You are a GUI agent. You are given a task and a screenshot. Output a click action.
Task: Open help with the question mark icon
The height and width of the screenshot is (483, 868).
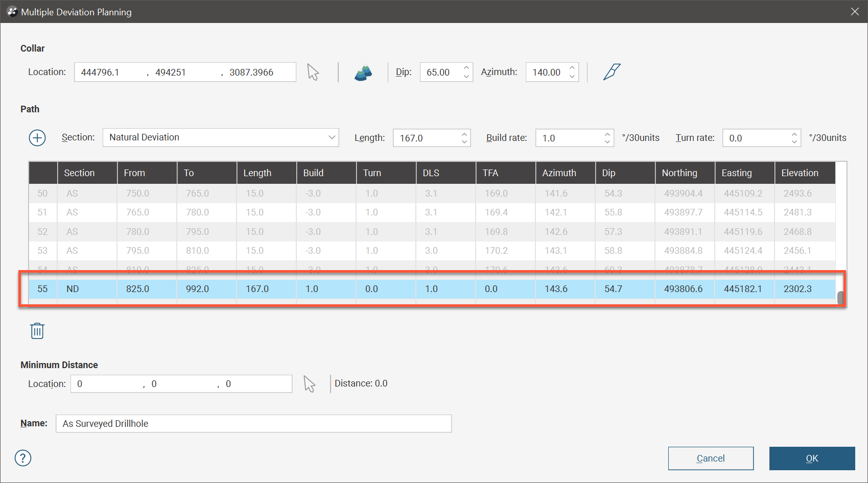pyautogui.click(x=23, y=458)
